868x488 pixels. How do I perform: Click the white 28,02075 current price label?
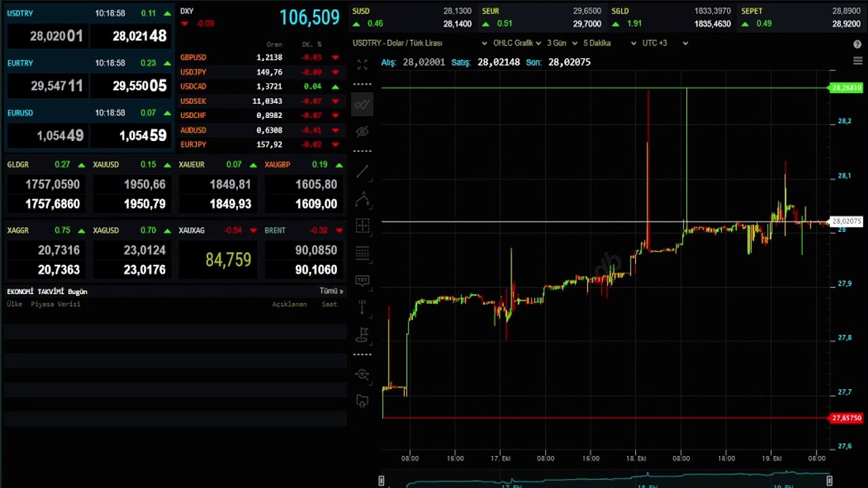point(846,222)
